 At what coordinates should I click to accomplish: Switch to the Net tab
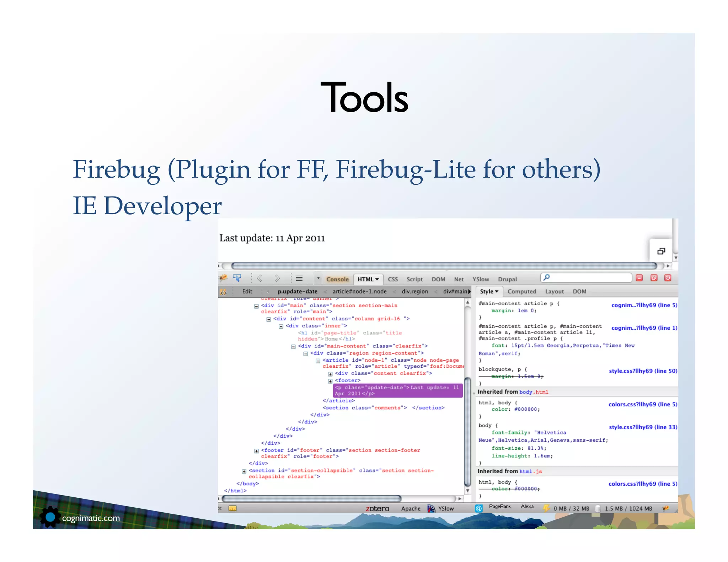(x=459, y=279)
